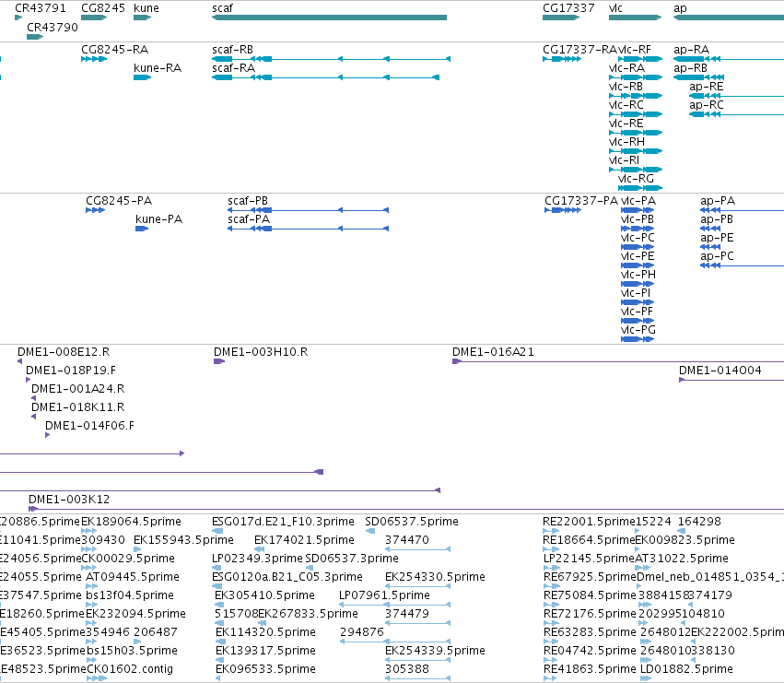784x683 pixels.
Task: Click the 294876 EST label
Action: 362,632
